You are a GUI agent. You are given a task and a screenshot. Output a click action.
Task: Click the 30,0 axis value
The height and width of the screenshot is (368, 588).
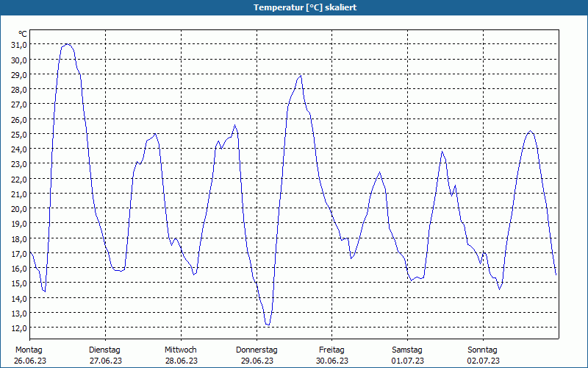coord(19,60)
